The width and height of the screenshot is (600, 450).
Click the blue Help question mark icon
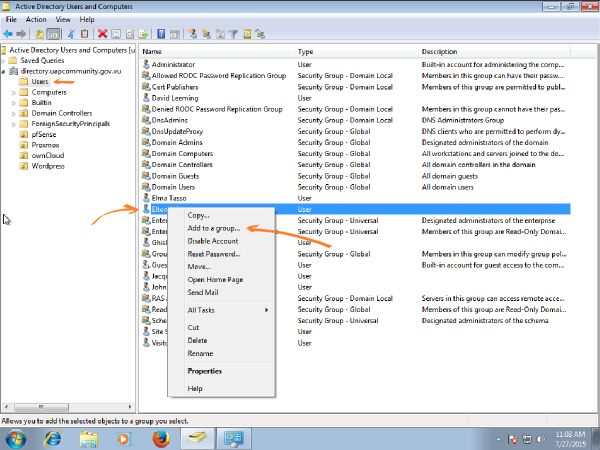pos(161,34)
